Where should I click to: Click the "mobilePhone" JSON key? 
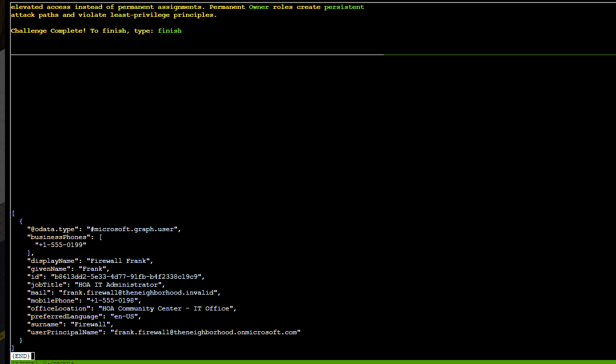point(53,301)
